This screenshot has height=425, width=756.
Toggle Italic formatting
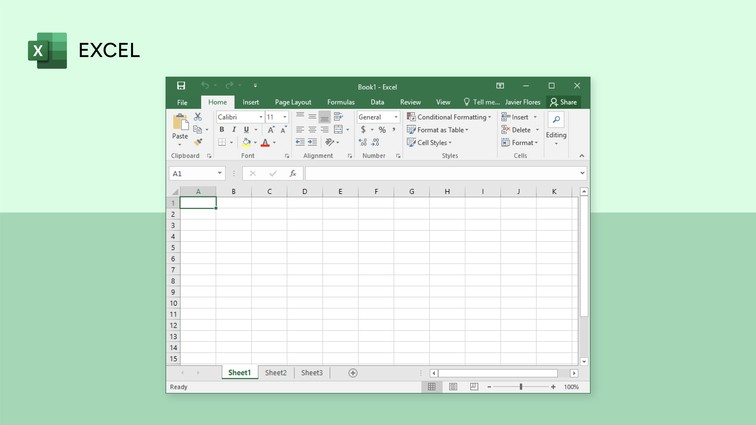point(234,130)
